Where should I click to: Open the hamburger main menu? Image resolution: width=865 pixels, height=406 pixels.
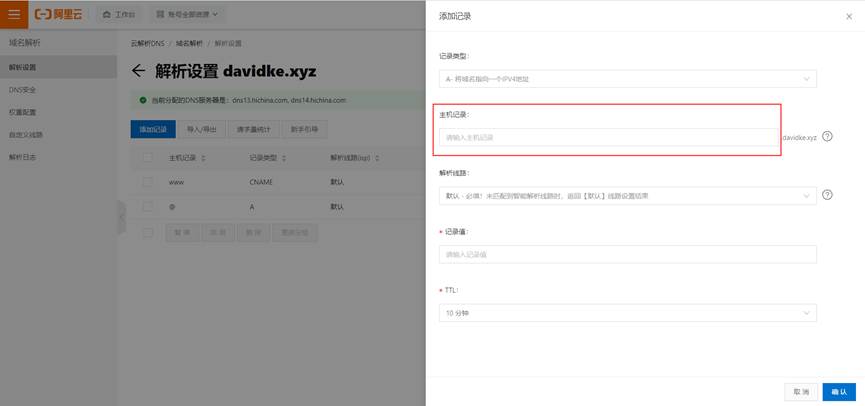click(14, 14)
